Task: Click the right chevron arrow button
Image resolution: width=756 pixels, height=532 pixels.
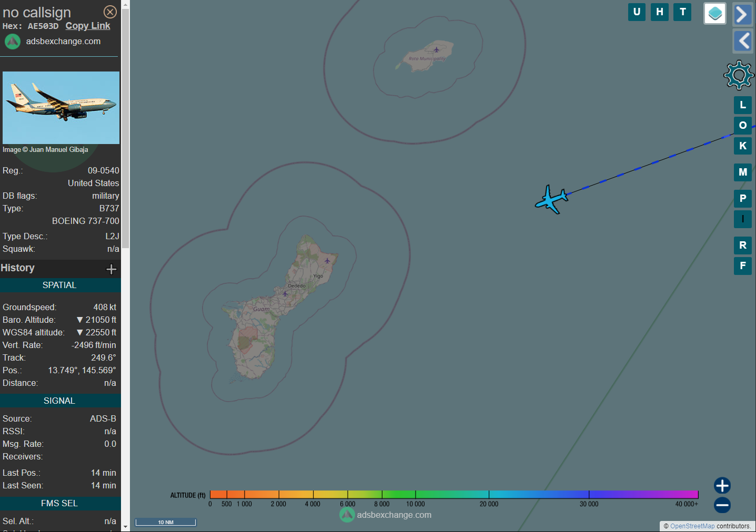Action: tap(742, 14)
